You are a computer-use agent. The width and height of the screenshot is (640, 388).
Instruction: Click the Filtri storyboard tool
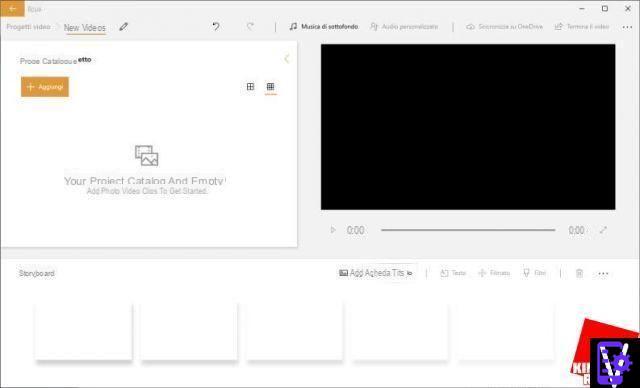coord(534,273)
